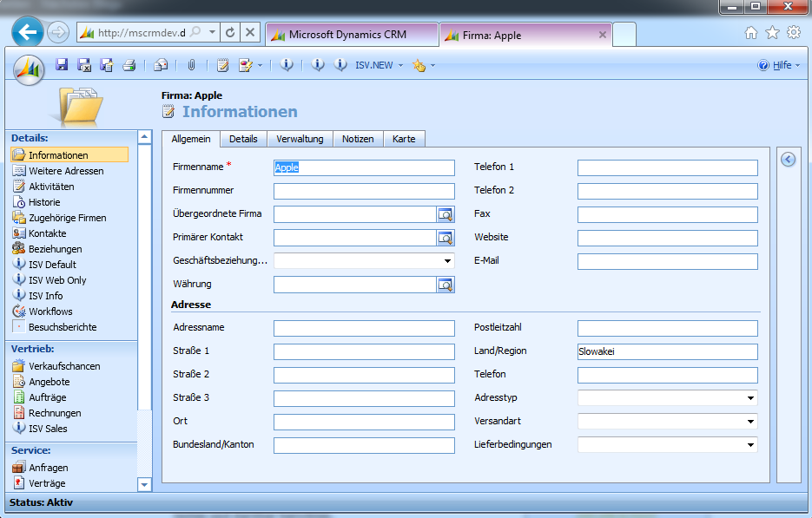Image resolution: width=812 pixels, height=518 pixels.
Task: Switch to the Notizen tab
Action: click(358, 139)
